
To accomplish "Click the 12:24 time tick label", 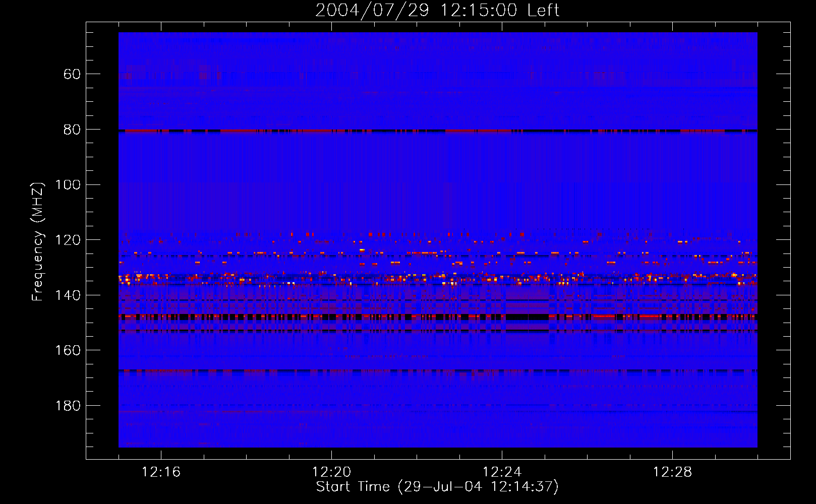I will pos(502,472).
